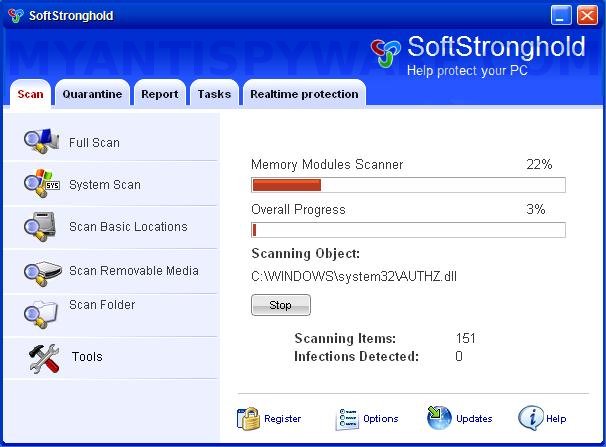Viewport: 606px width, 447px height.
Task: Minimize the SoftStronghold window
Action: pos(561,16)
